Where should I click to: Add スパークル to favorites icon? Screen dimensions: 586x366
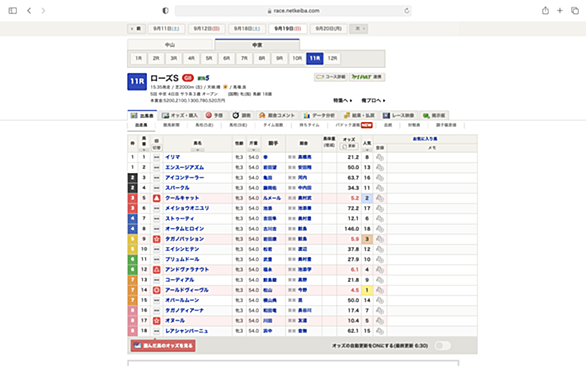pos(380,188)
